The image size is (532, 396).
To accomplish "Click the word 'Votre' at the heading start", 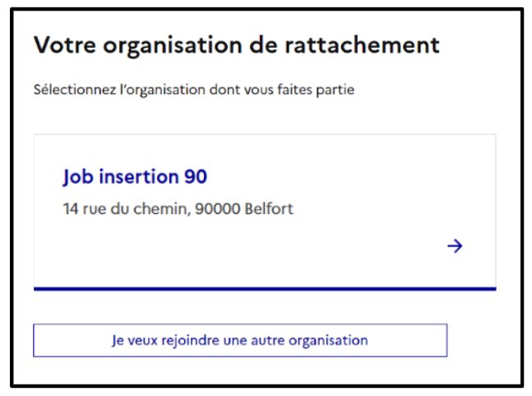I will 65,45.
